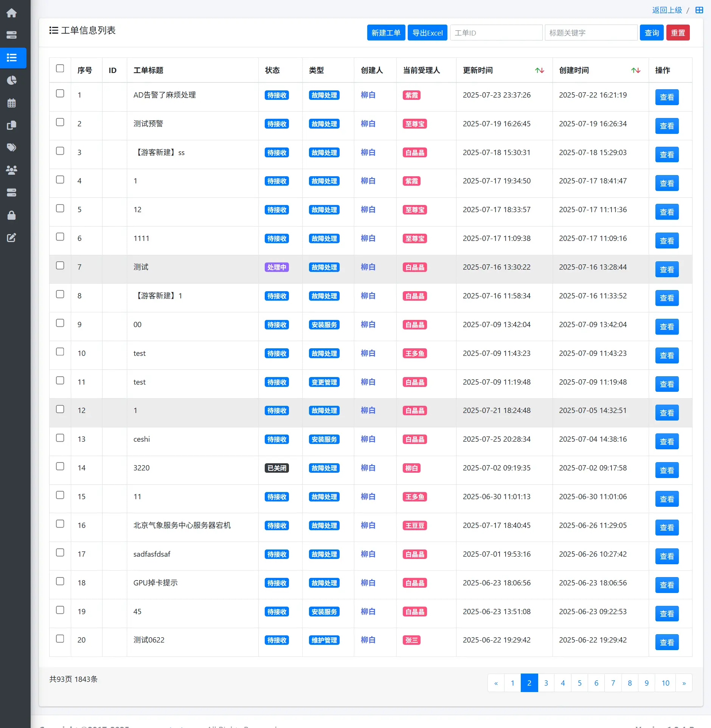Viewport: 711px width, 728px height.
Task: Click the server icon above the lock
Action: (x=12, y=192)
